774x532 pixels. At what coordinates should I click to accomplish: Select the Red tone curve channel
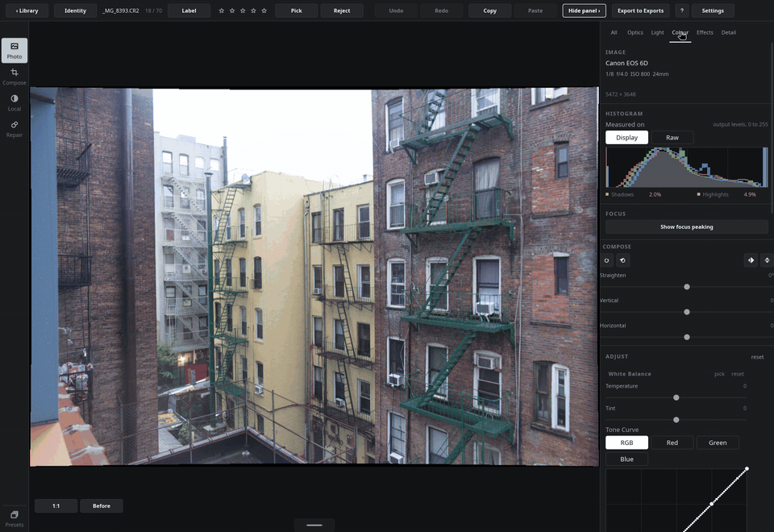click(x=672, y=443)
